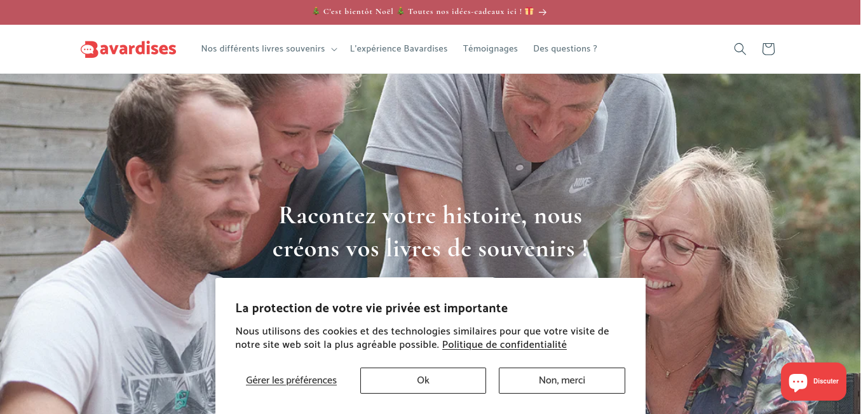Click the arrow in the Noël announcement

click(543, 12)
